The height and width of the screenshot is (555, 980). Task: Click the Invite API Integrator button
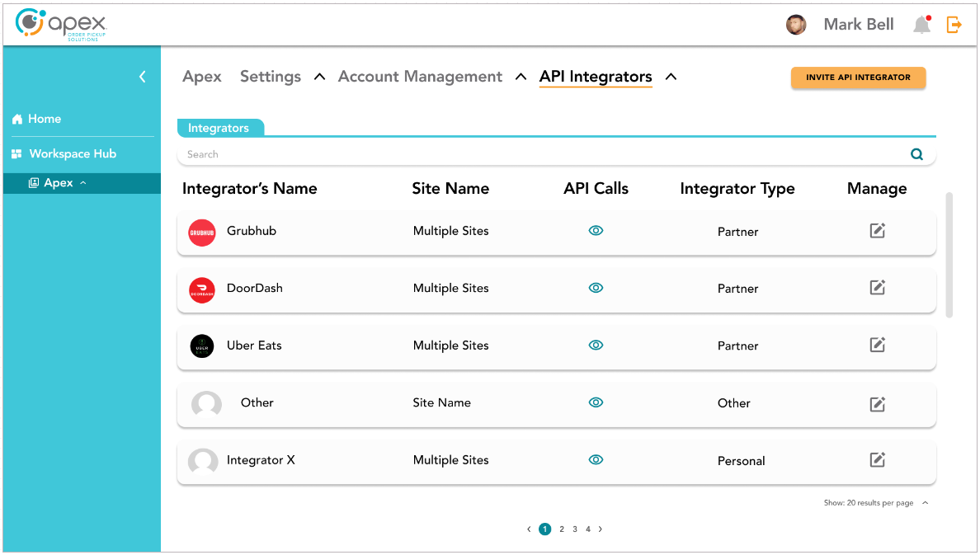(x=858, y=78)
